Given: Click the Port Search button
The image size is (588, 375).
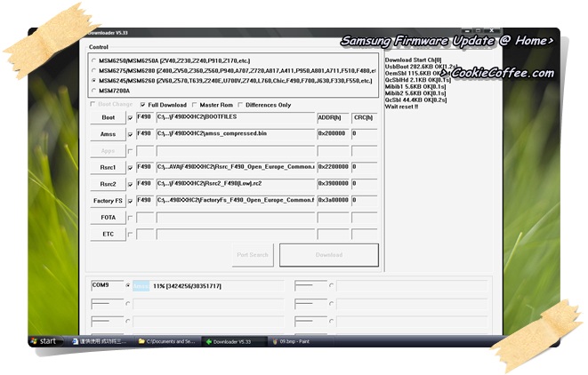Looking at the screenshot, I should point(253,255).
